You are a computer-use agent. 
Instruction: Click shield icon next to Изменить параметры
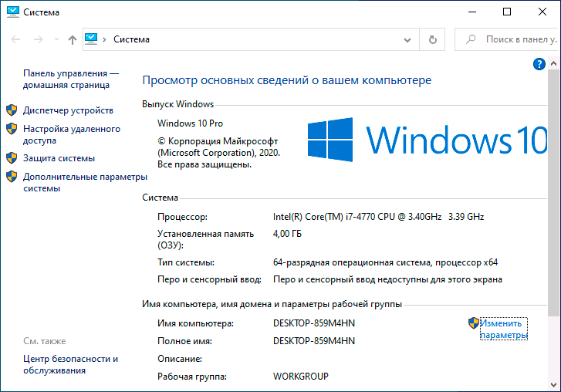474,323
